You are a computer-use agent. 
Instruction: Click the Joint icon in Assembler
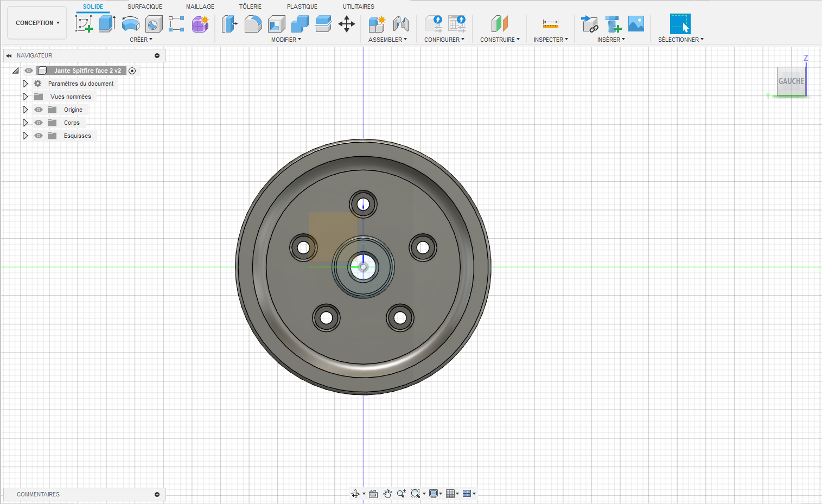(x=400, y=24)
